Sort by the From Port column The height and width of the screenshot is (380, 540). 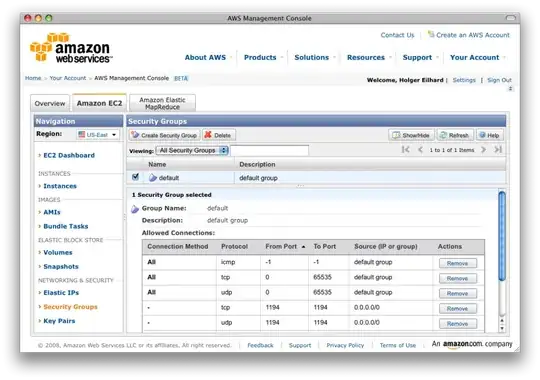(285, 247)
